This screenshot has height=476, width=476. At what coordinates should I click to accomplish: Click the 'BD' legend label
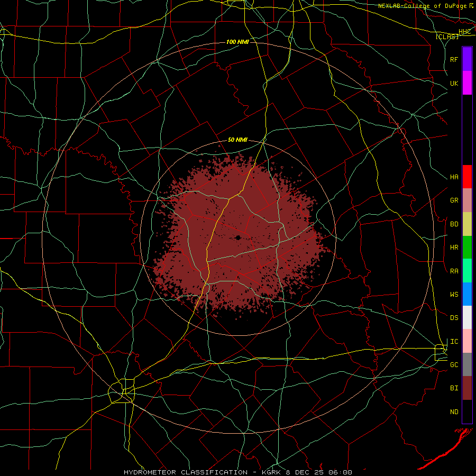click(x=454, y=224)
